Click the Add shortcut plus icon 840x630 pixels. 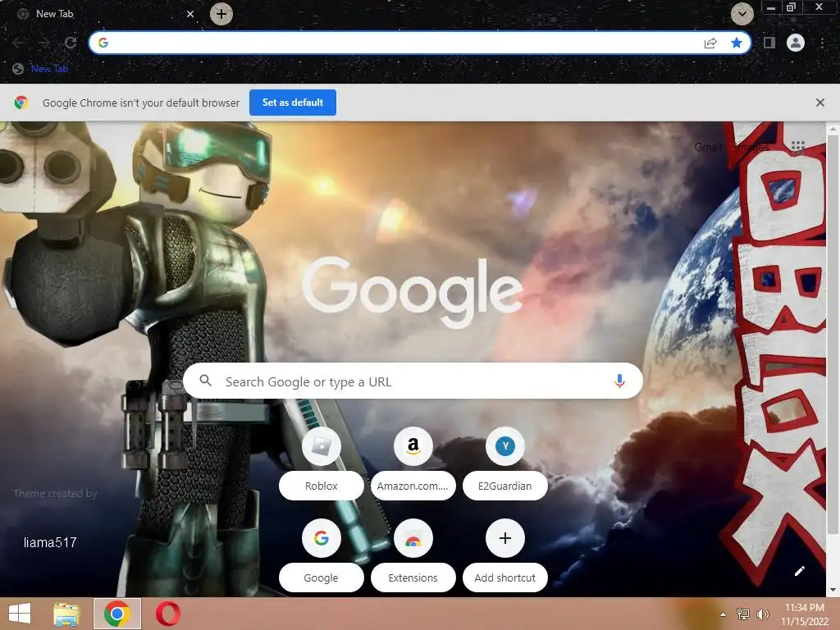[504, 538]
